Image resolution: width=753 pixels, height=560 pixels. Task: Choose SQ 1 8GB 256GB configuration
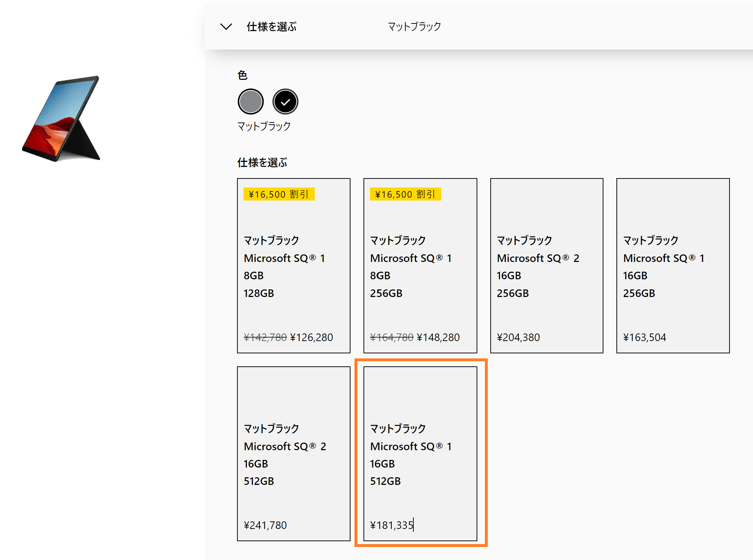420,266
